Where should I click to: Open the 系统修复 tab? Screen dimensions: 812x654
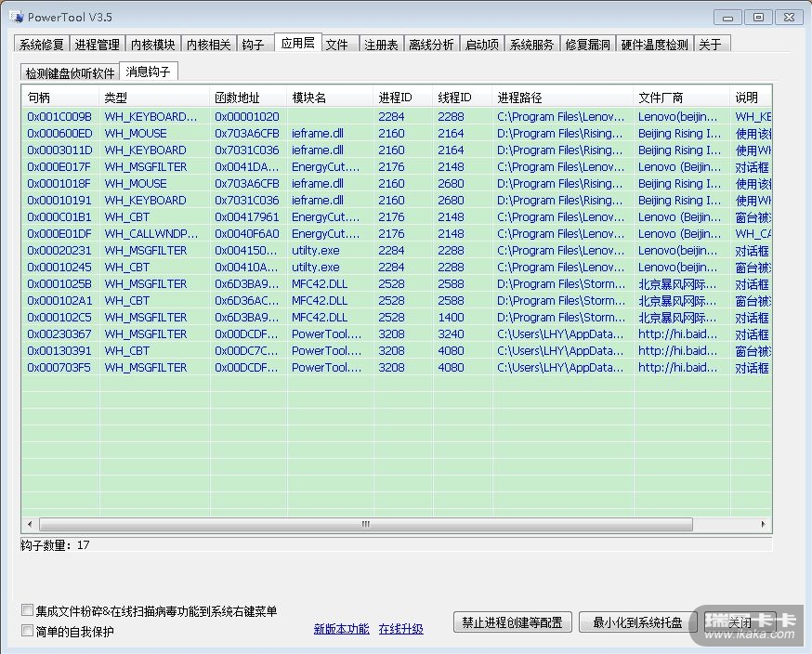tap(41, 45)
